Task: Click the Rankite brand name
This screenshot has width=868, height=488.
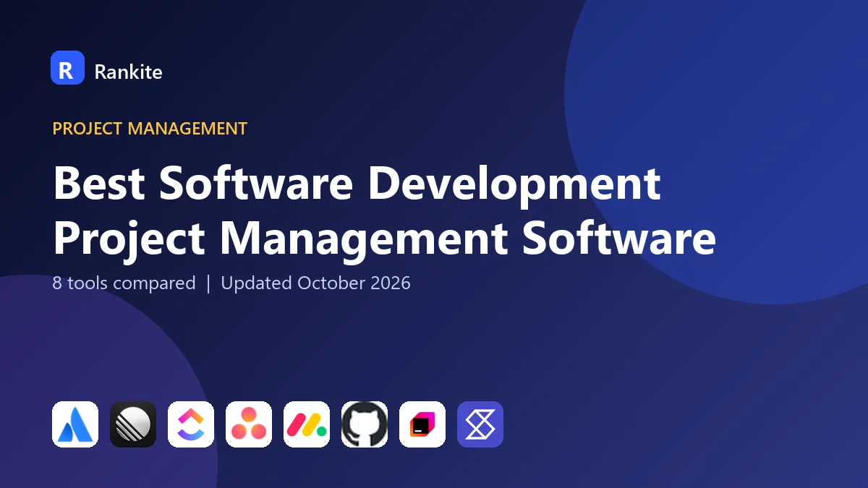Action: tap(128, 72)
